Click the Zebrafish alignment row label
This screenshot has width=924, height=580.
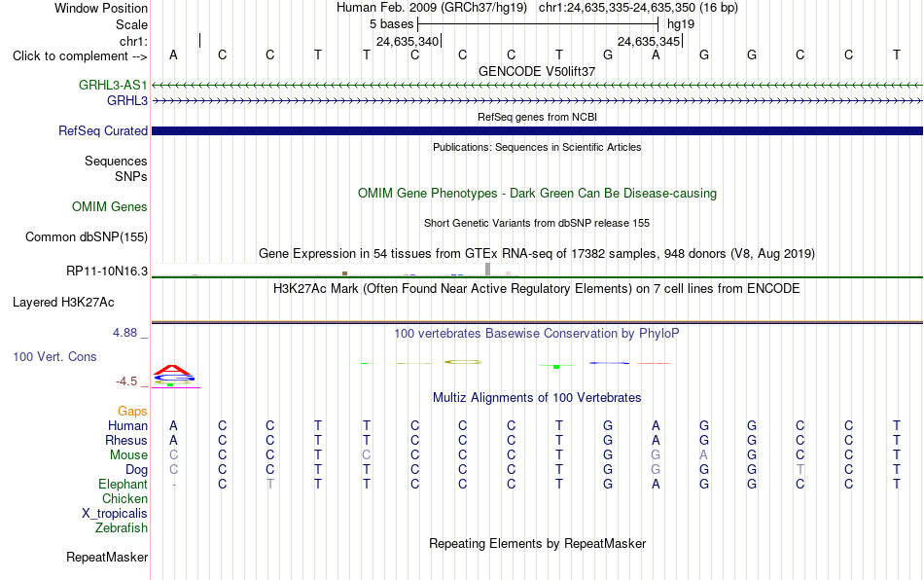tap(122, 527)
